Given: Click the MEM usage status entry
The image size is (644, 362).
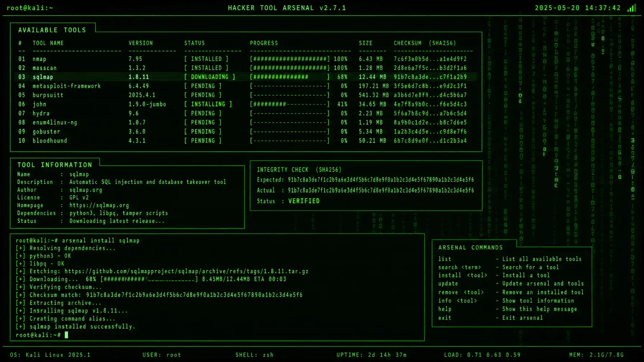Looking at the screenshot, I should [597, 355].
